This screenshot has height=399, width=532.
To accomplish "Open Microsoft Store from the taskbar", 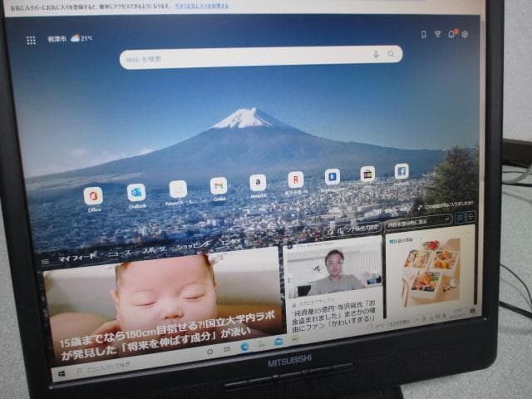I will 262,345.
